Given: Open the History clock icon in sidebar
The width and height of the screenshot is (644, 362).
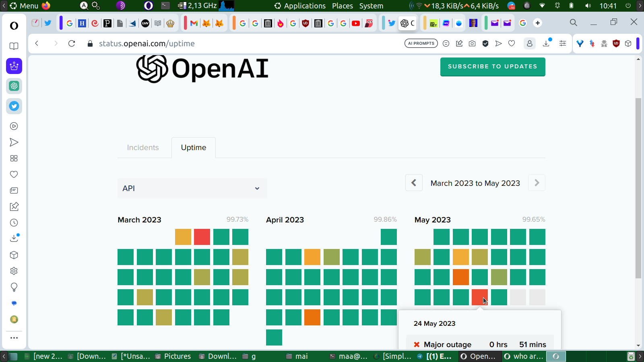Looking at the screenshot, I should pos(14,223).
